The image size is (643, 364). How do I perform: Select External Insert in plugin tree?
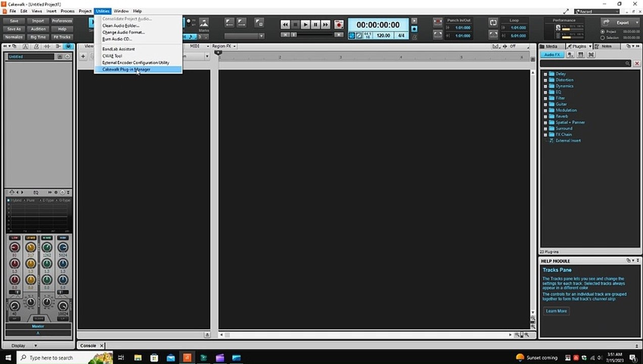coord(568,141)
